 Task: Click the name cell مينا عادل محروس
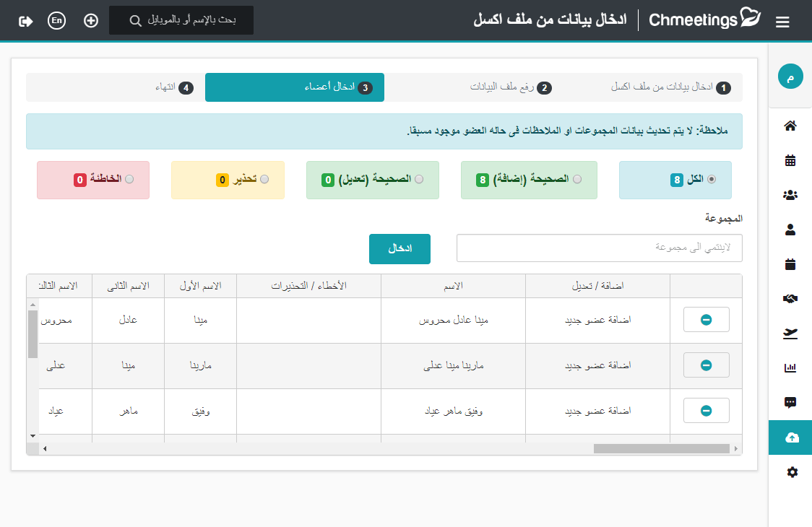tap(453, 321)
